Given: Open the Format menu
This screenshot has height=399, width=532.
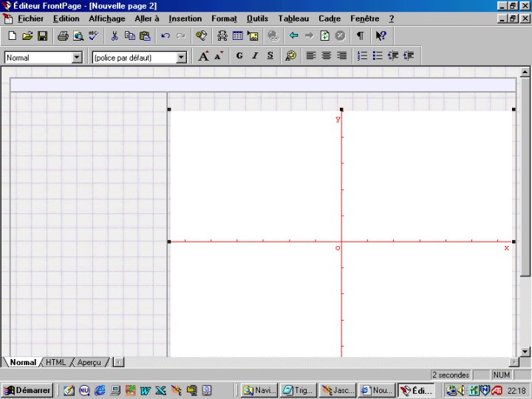Looking at the screenshot, I should (224, 18).
